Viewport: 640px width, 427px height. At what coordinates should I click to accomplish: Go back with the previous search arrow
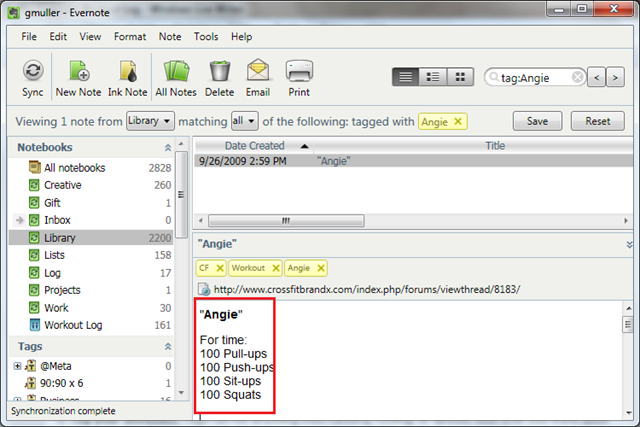coord(597,77)
